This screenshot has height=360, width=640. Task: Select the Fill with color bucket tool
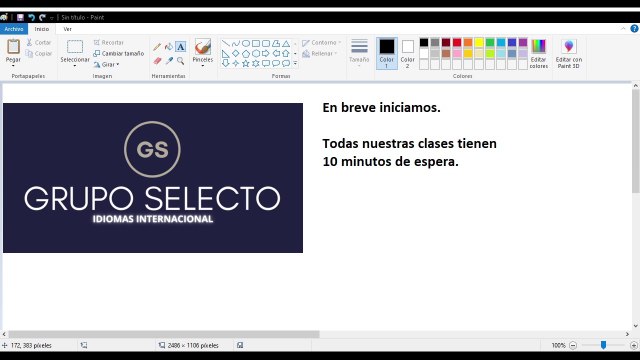click(169, 47)
